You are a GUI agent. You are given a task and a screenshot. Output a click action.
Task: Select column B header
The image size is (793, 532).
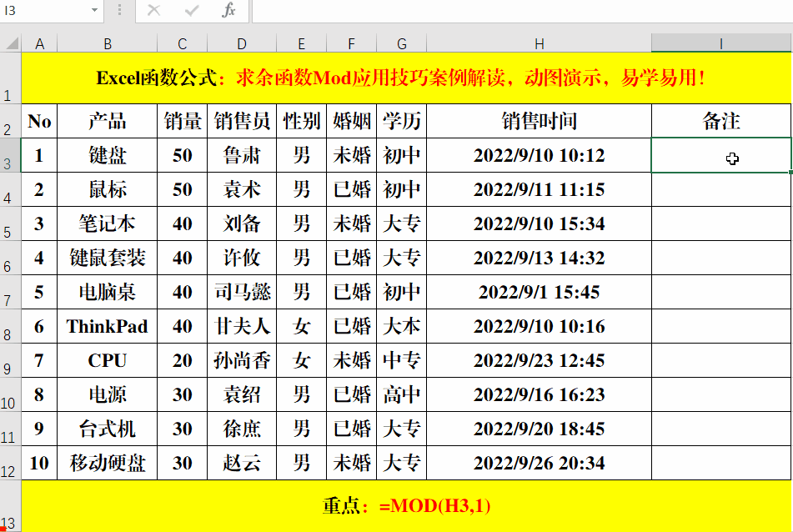click(x=108, y=43)
